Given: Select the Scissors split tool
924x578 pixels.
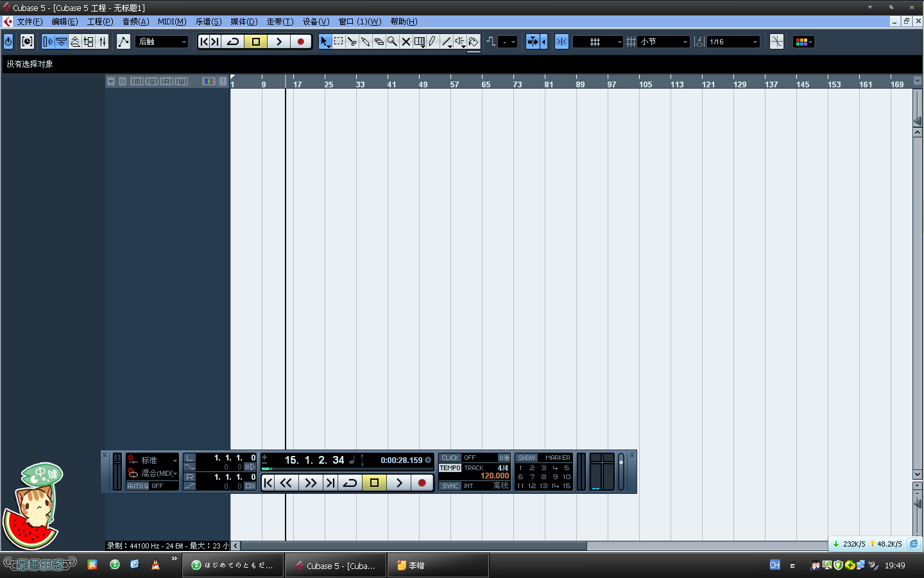Looking at the screenshot, I should pyautogui.click(x=352, y=42).
